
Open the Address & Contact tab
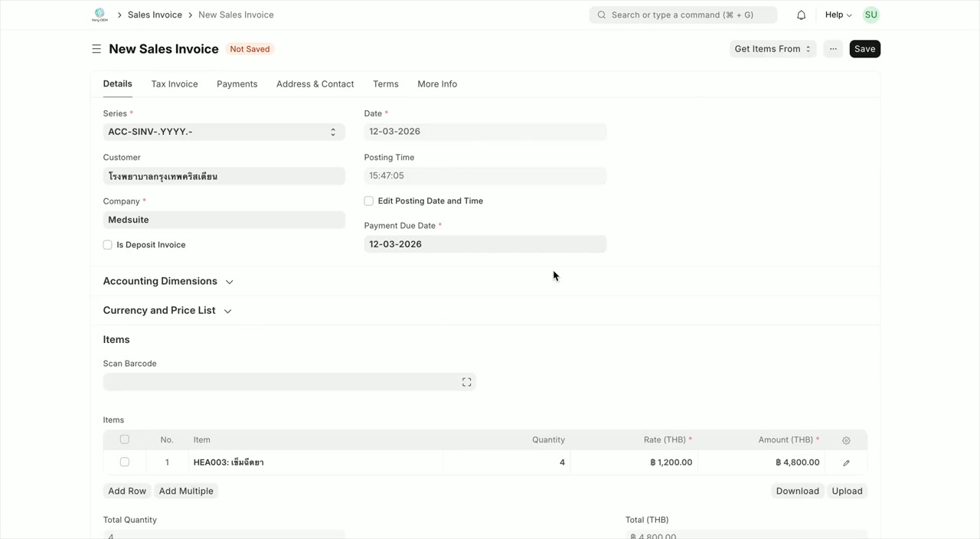pos(315,83)
